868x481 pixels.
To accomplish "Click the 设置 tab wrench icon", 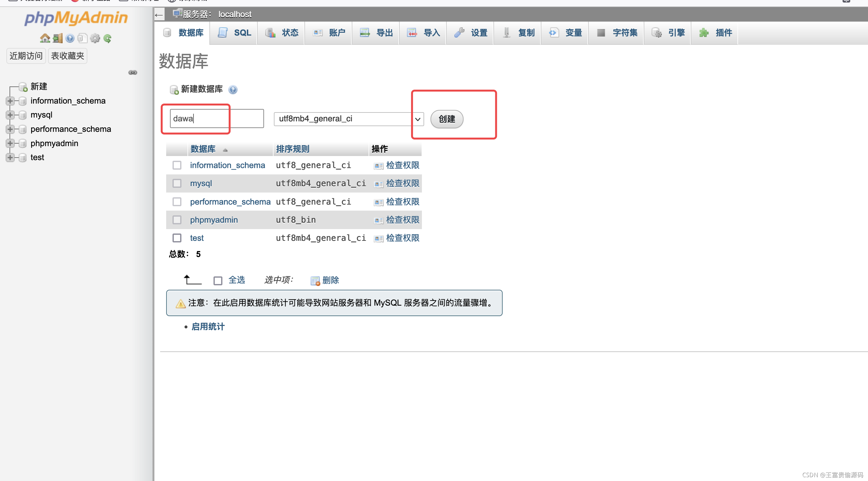I will tap(459, 33).
